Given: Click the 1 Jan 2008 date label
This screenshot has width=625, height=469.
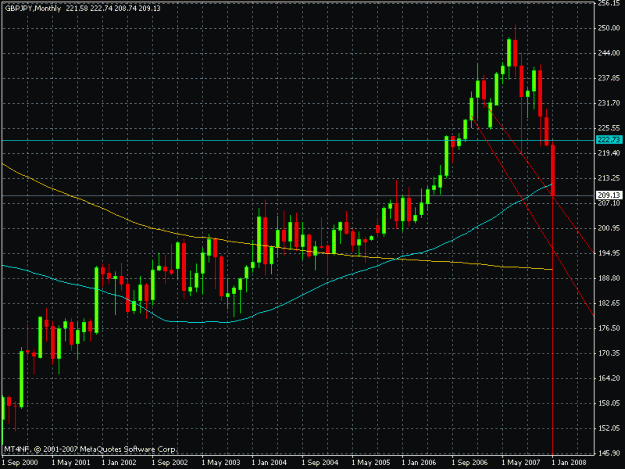Looking at the screenshot, I should click(x=570, y=463).
